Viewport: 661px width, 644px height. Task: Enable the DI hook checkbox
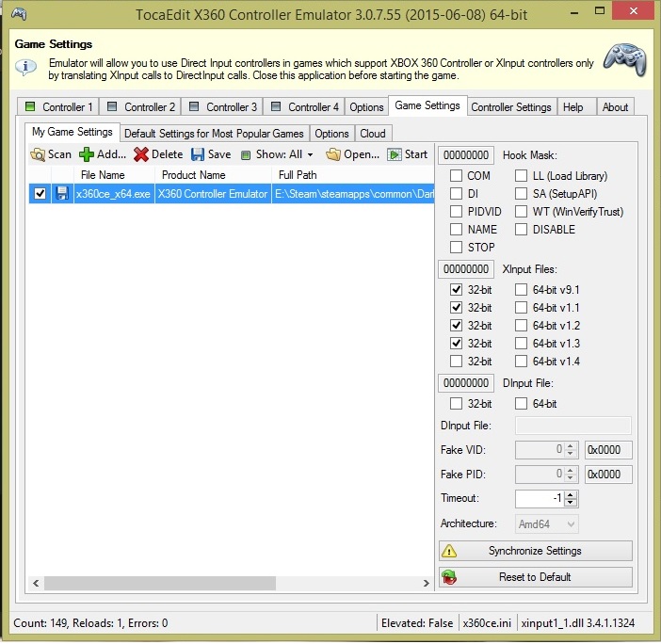pos(456,193)
